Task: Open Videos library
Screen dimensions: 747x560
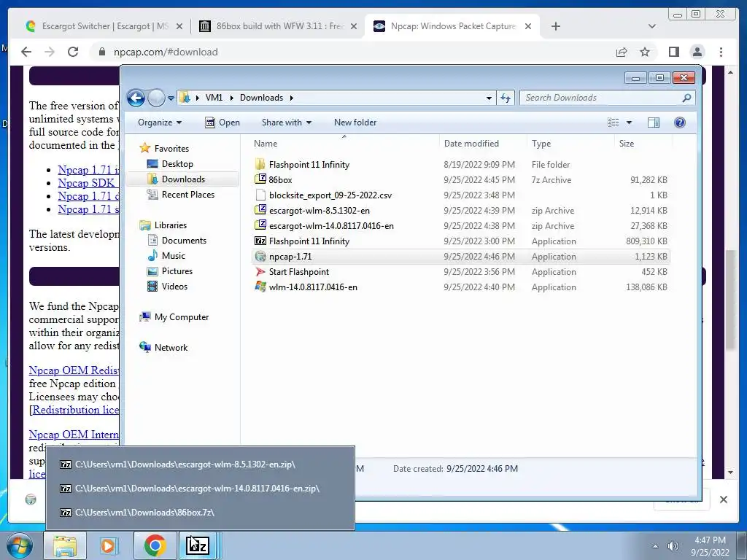Action: (168, 286)
